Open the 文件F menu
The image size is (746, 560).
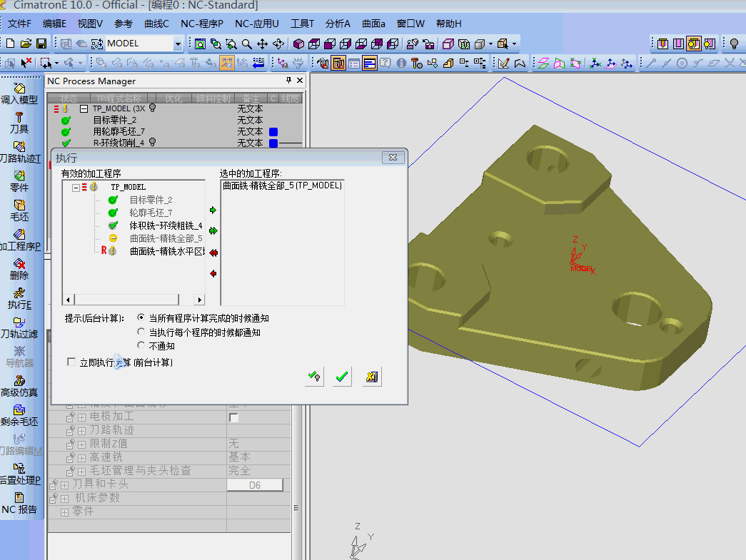point(19,24)
